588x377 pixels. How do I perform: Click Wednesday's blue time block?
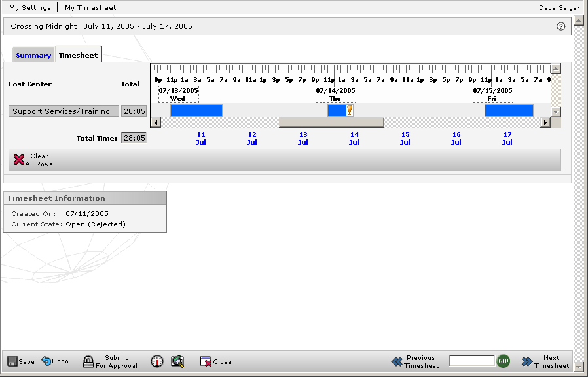pos(195,110)
